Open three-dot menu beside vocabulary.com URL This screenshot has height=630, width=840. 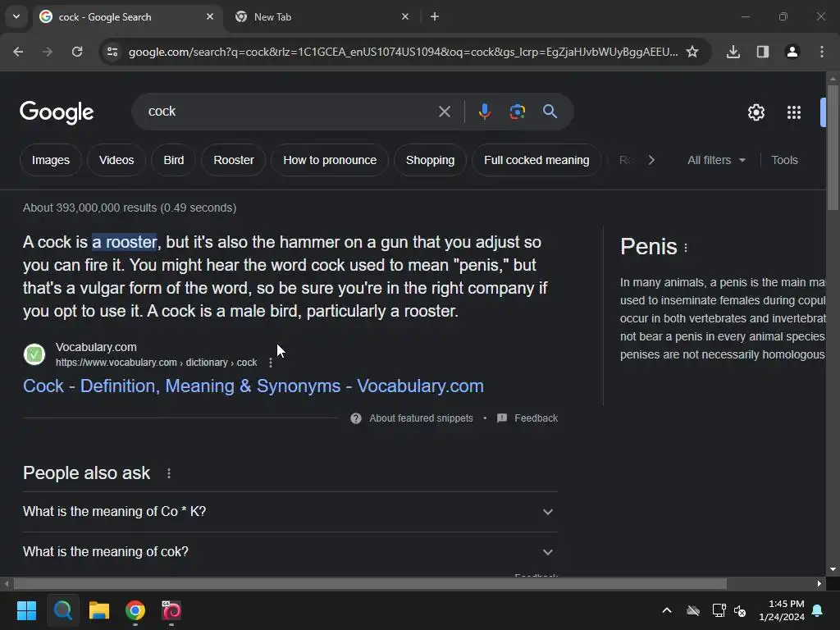tap(271, 363)
